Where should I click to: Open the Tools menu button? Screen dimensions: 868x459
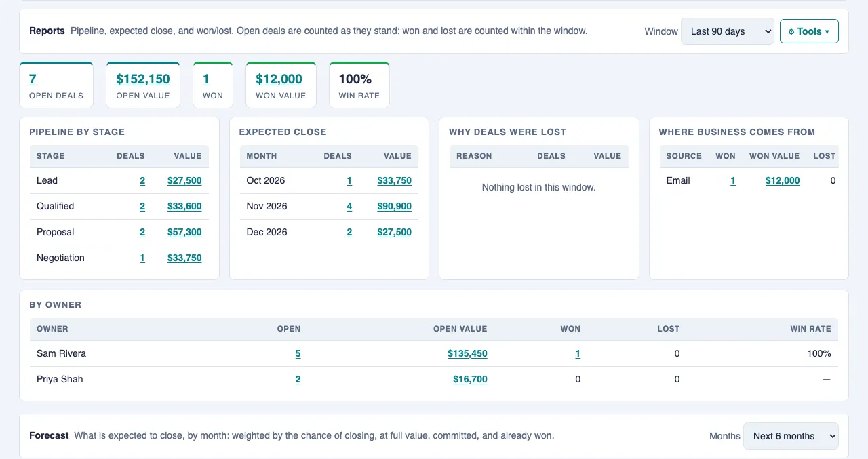[809, 31]
